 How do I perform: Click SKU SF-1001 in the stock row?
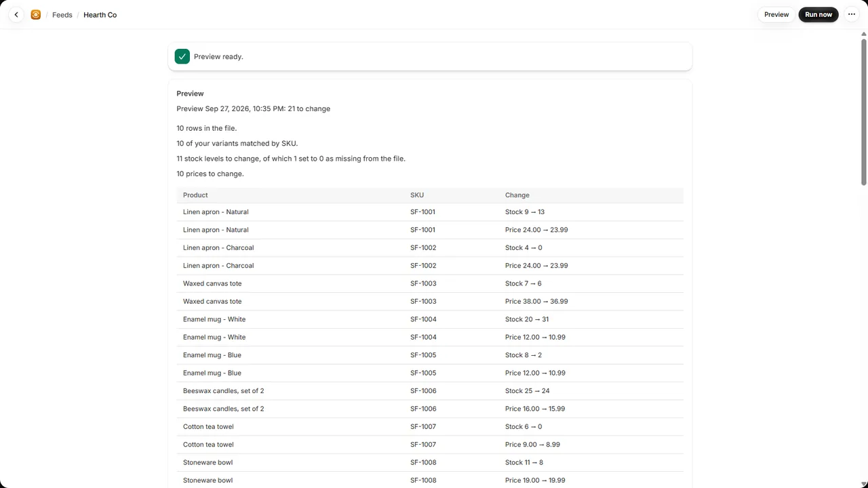[x=422, y=212]
